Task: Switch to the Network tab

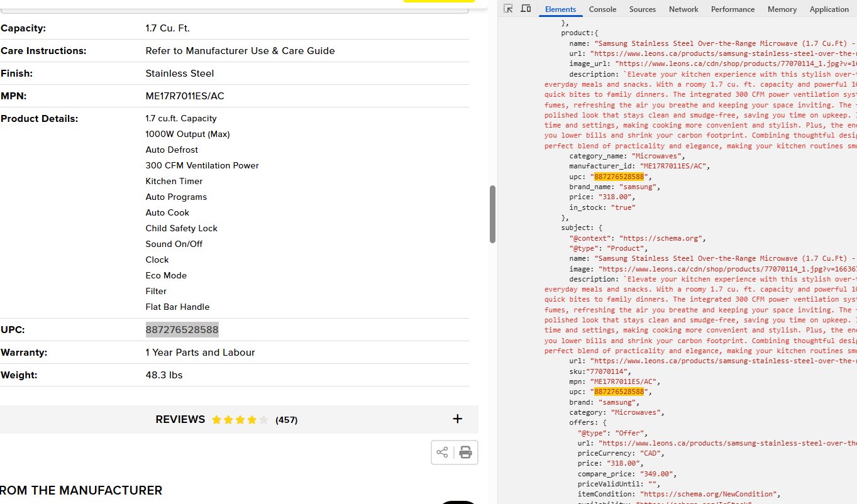Action: [x=683, y=9]
